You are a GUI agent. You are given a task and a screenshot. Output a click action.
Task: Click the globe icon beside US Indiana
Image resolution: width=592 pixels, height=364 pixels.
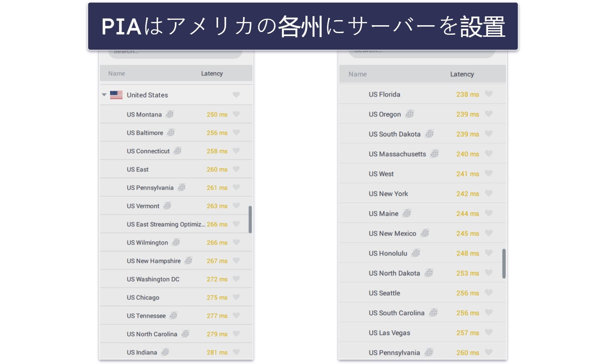[165, 352]
